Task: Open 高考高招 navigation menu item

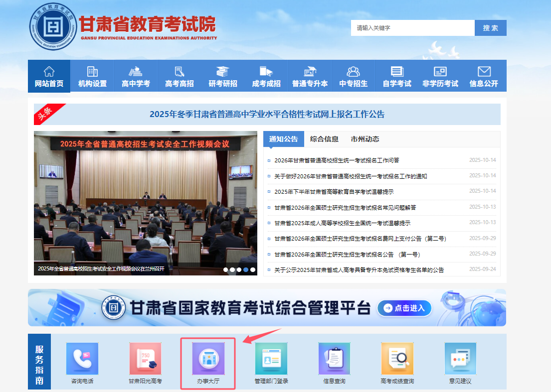Action: [179, 76]
